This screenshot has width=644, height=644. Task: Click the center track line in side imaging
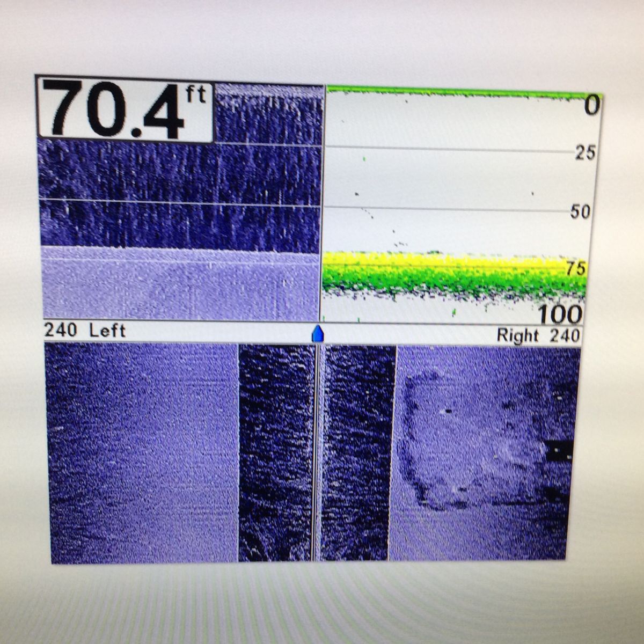pos(317,451)
